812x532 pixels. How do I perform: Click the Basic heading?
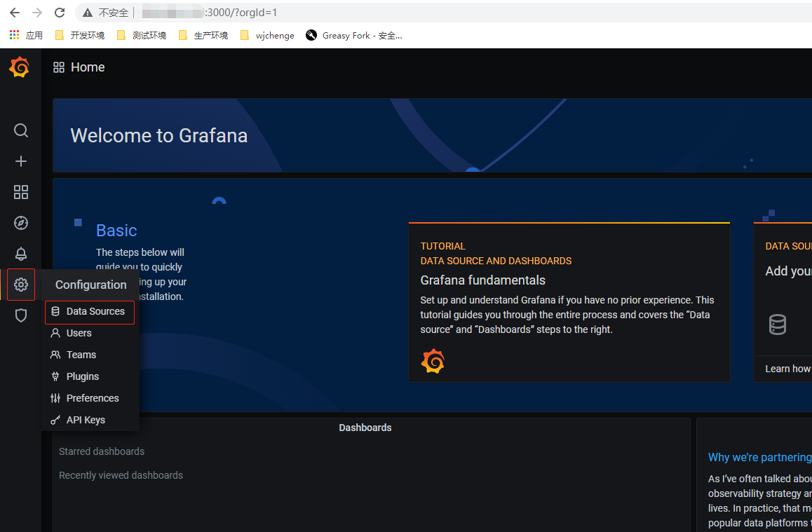click(116, 231)
